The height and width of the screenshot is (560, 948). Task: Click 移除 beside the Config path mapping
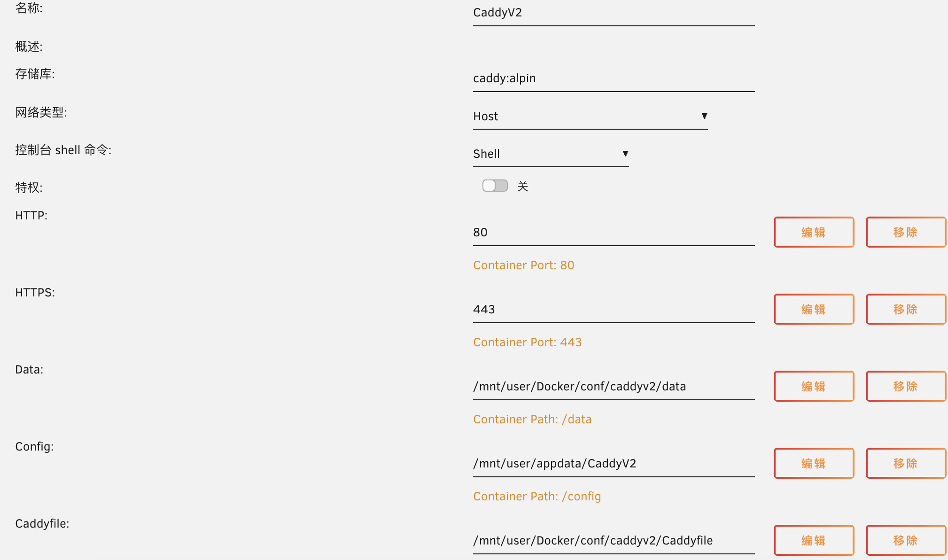point(906,463)
